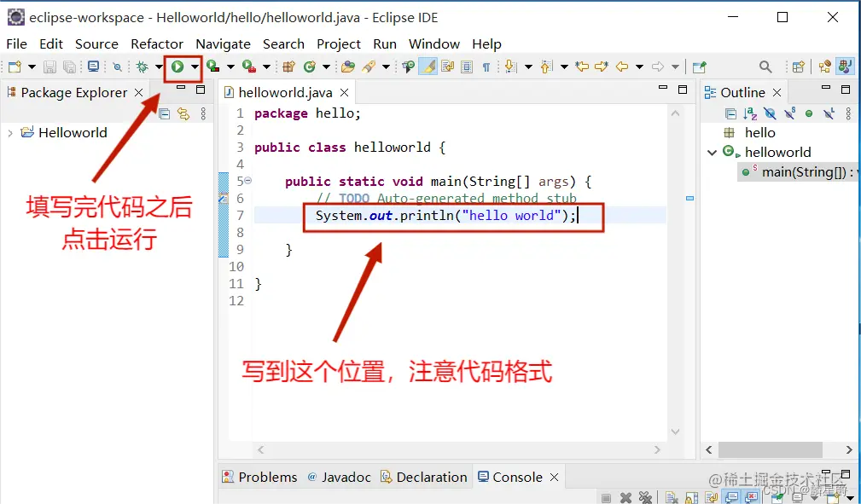Click the editor vertical scroll-down arrow
The height and width of the screenshot is (504, 861).
coord(675,432)
